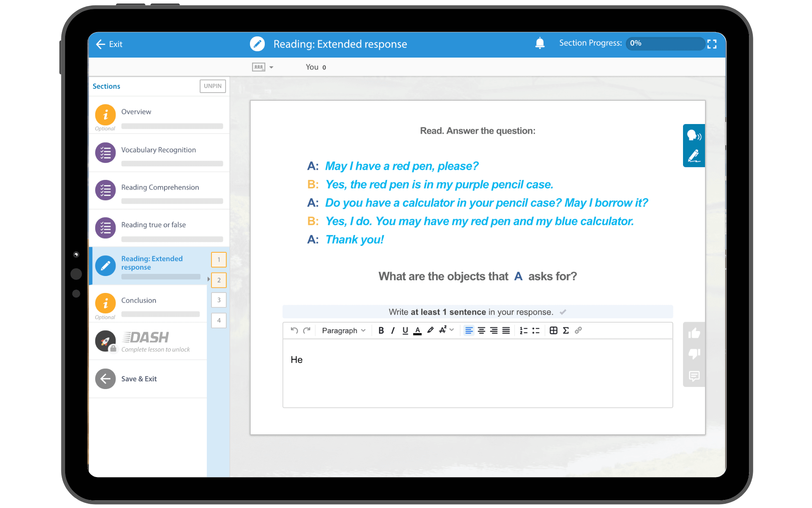Align text right
This screenshot has height=508, width=812.
click(x=494, y=331)
